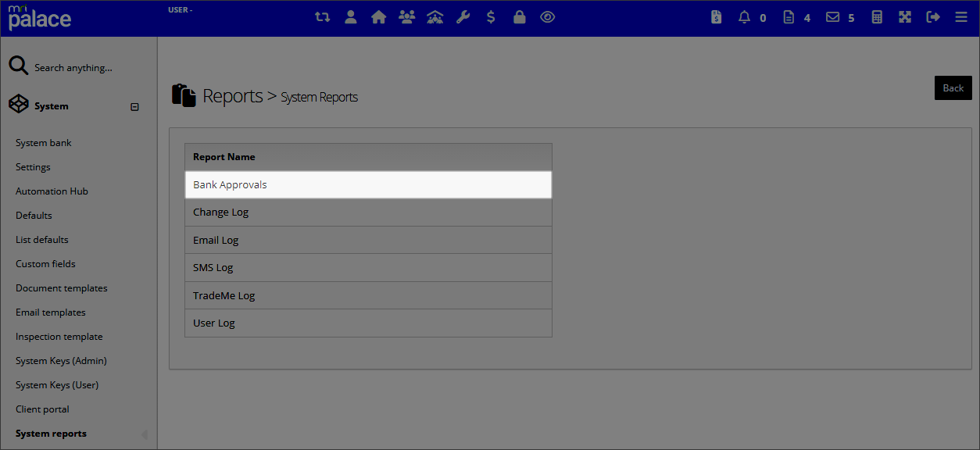980x450 pixels.
Task: Open the house (properties) icon
Action: tap(379, 16)
